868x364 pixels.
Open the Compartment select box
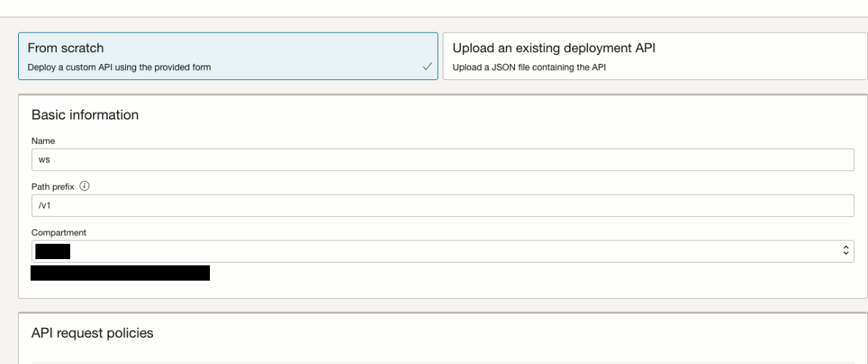pyautogui.click(x=442, y=251)
